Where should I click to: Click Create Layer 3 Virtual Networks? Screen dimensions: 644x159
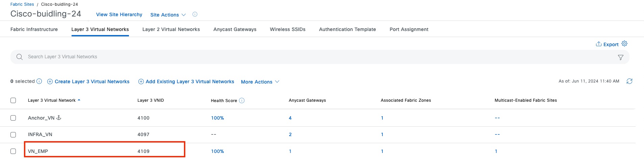tap(88, 82)
